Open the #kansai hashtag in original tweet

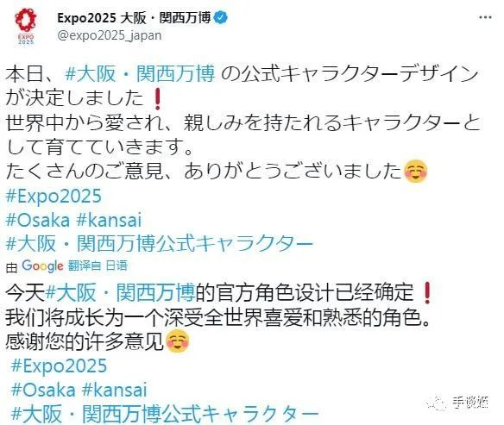(110, 220)
